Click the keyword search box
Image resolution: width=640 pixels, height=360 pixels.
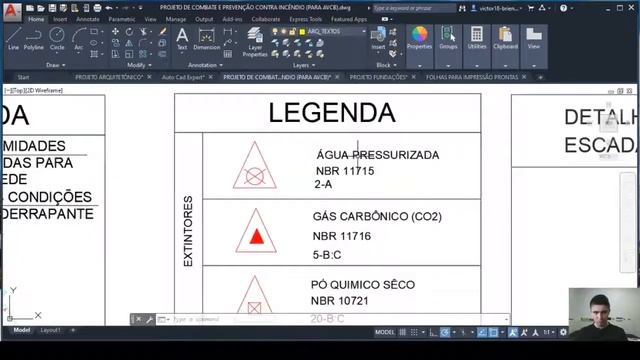coord(414,8)
